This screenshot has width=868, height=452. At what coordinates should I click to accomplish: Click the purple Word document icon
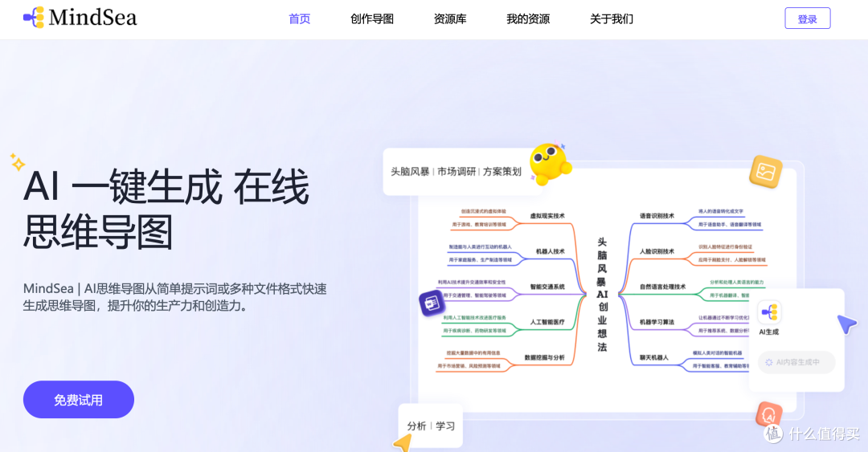(432, 303)
